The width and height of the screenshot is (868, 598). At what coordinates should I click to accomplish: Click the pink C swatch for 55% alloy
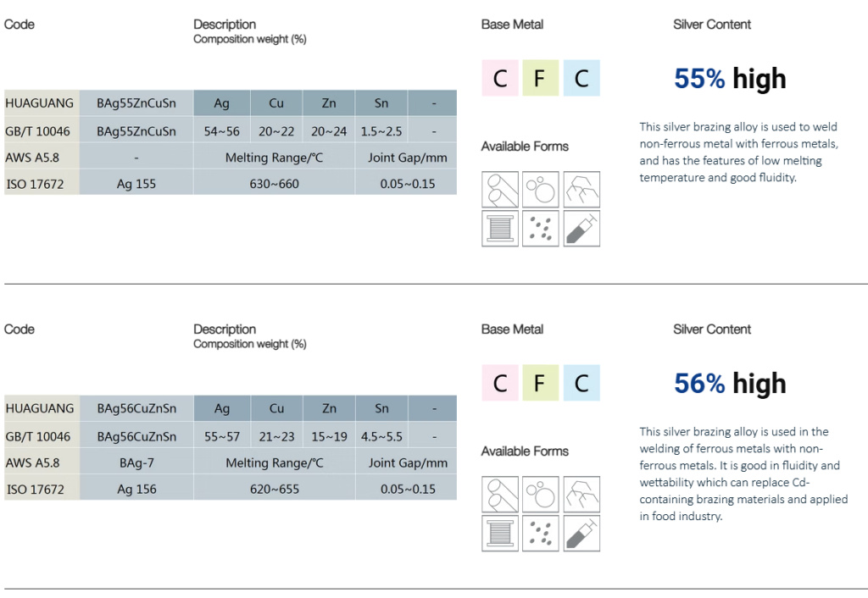point(500,78)
